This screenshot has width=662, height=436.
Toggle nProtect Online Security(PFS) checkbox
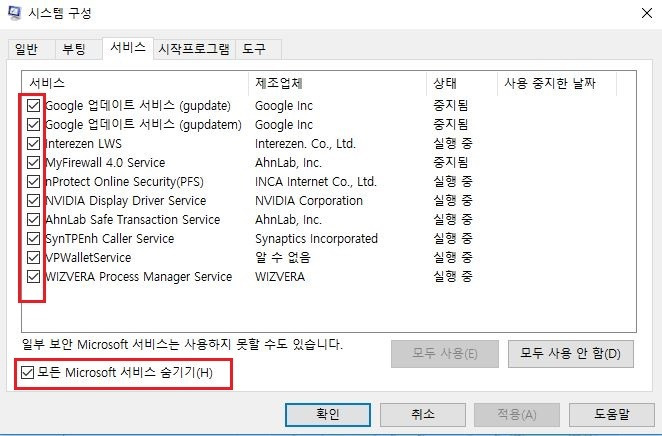pyautogui.click(x=33, y=181)
